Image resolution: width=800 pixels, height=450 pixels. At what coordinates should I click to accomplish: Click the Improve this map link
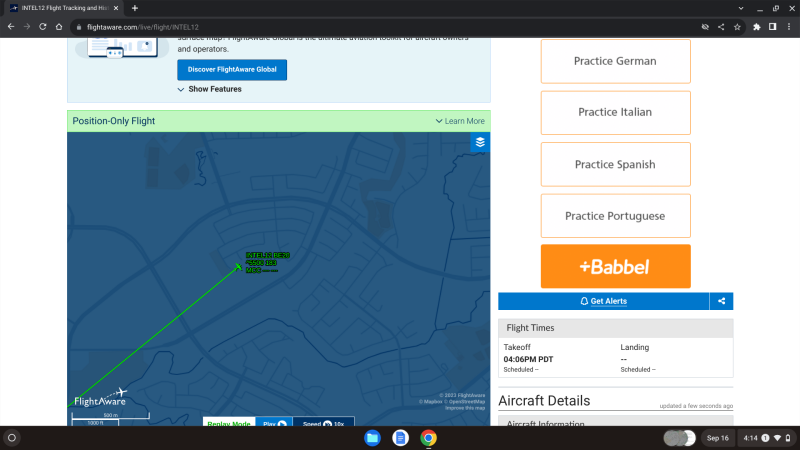click(465, 408)
